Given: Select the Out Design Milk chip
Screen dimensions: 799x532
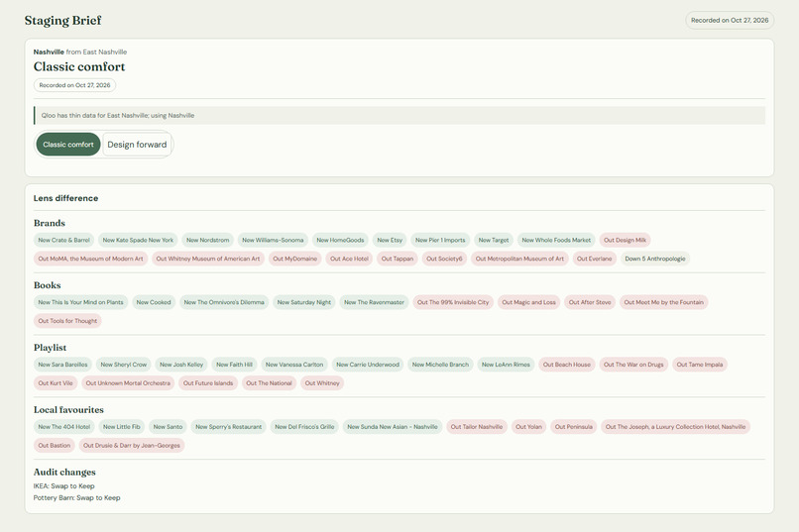Looking at the screenshot, I should point(625,240).
